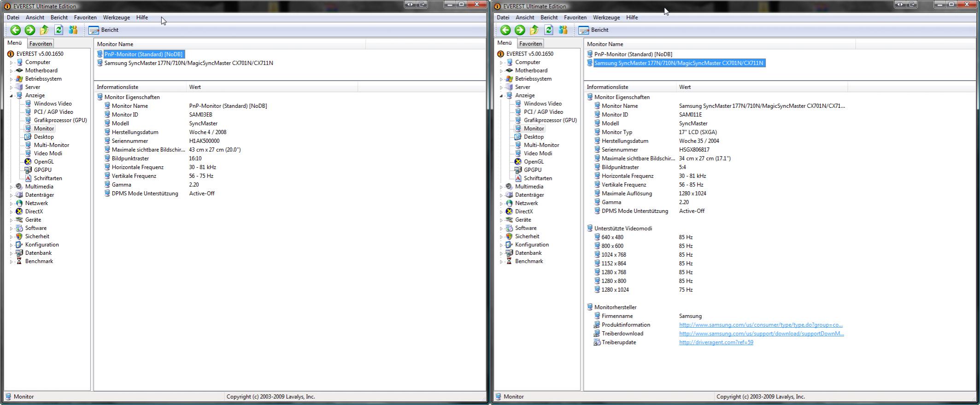Image resolution: width=980 pixels, height=405 pixels.
Task: Select Samsung SyncMaster monitor in left window list
Action: tap(188, 63)
